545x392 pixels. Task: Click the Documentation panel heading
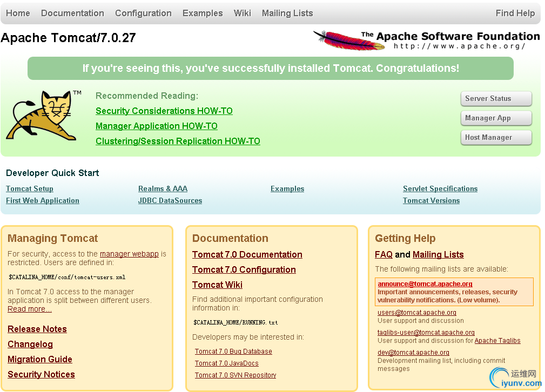pos(230,239)
